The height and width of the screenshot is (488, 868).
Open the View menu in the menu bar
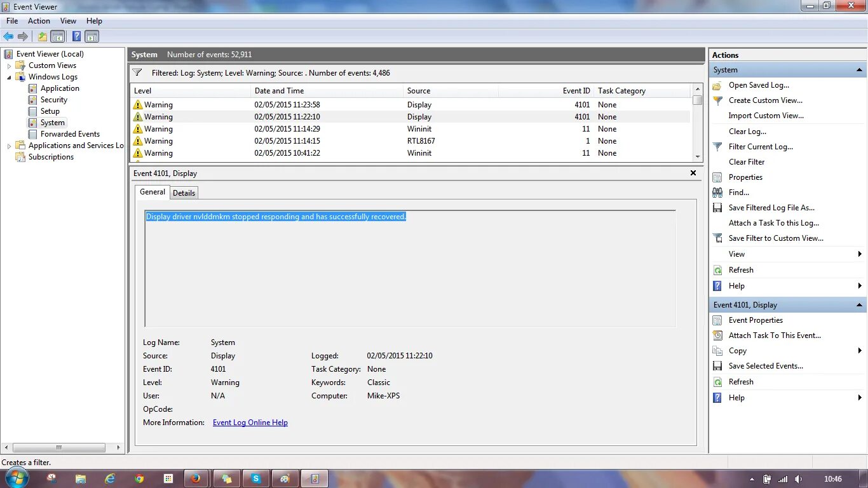[68, 21]
